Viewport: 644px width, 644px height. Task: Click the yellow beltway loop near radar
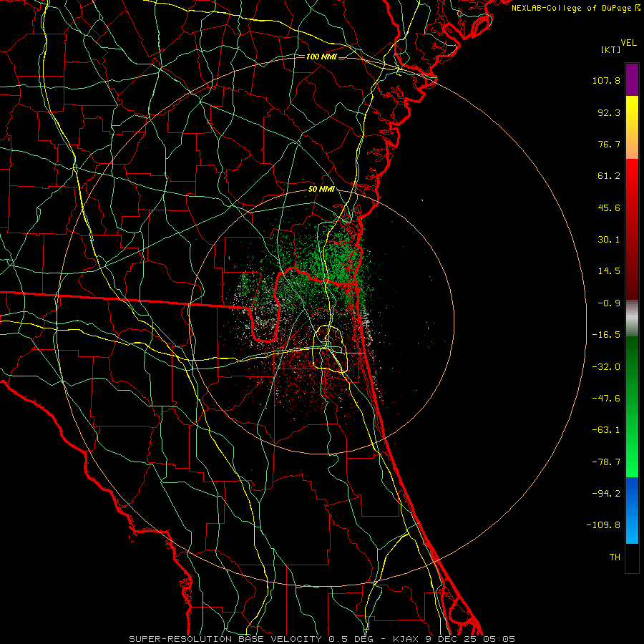click(x=331, y=348)
